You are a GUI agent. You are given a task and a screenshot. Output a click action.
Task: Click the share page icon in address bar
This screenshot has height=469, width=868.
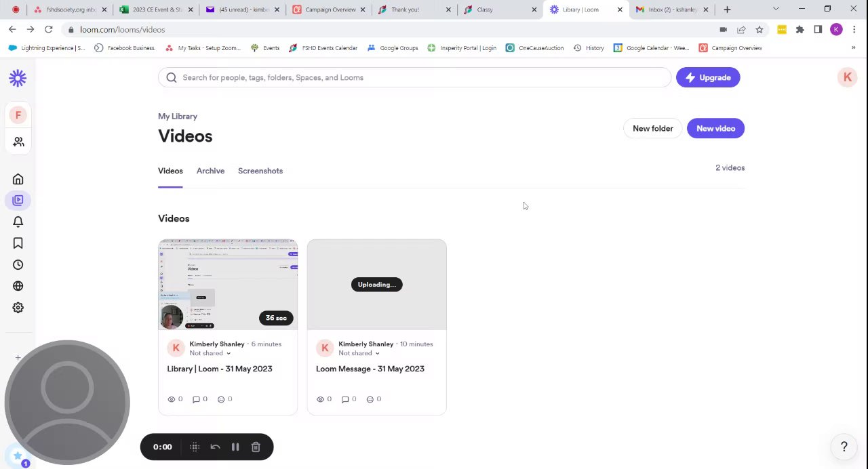[741, 30]
